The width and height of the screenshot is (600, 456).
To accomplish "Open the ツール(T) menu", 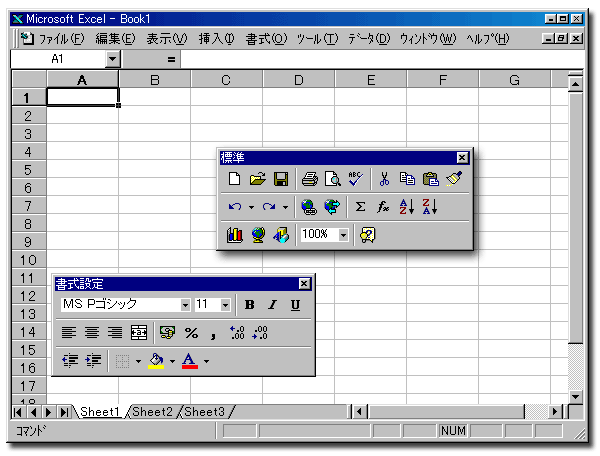I will [318, 39].
